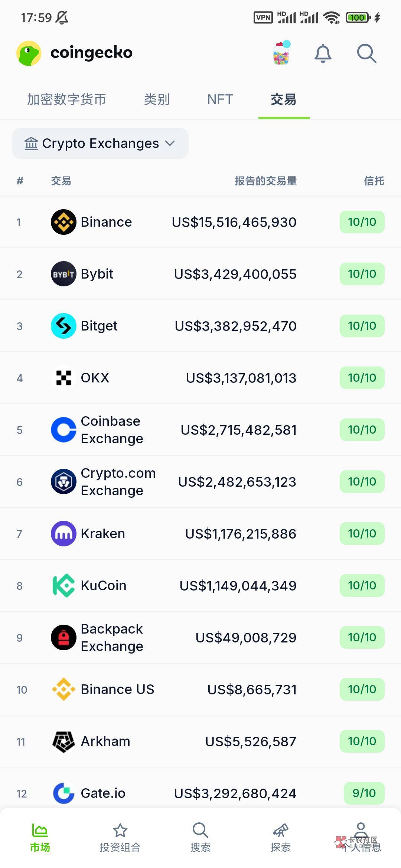Tap the Kraken purple logo
Screen dimensions: 401x868
63,533
